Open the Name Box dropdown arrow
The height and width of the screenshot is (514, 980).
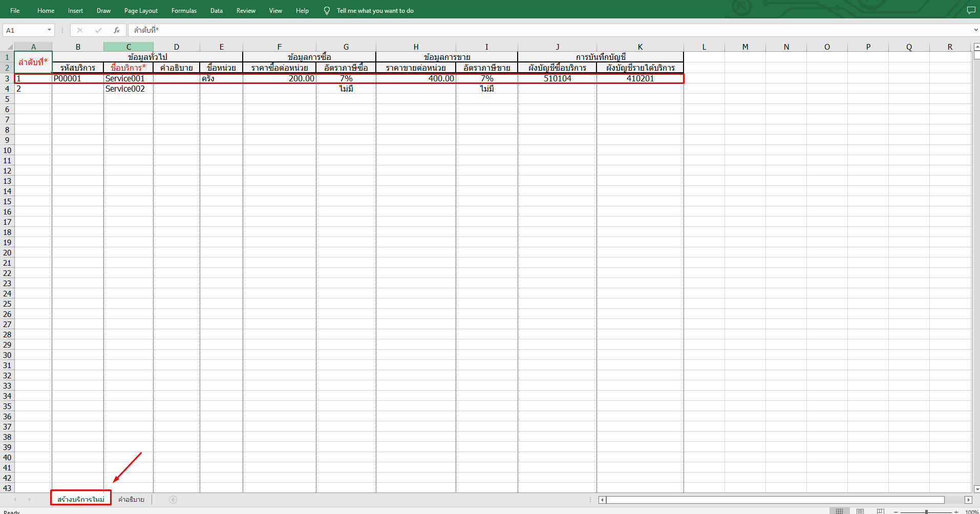click(49, 30)
